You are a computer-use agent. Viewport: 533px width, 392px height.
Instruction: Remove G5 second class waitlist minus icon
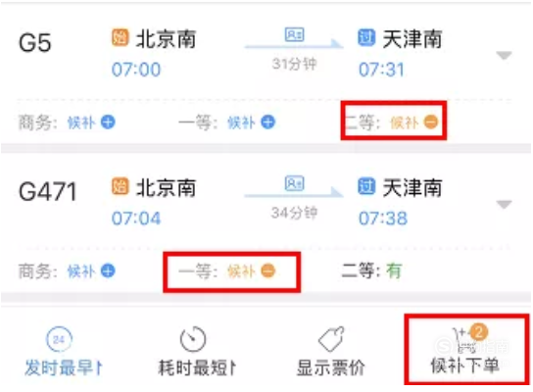[431, 122]
